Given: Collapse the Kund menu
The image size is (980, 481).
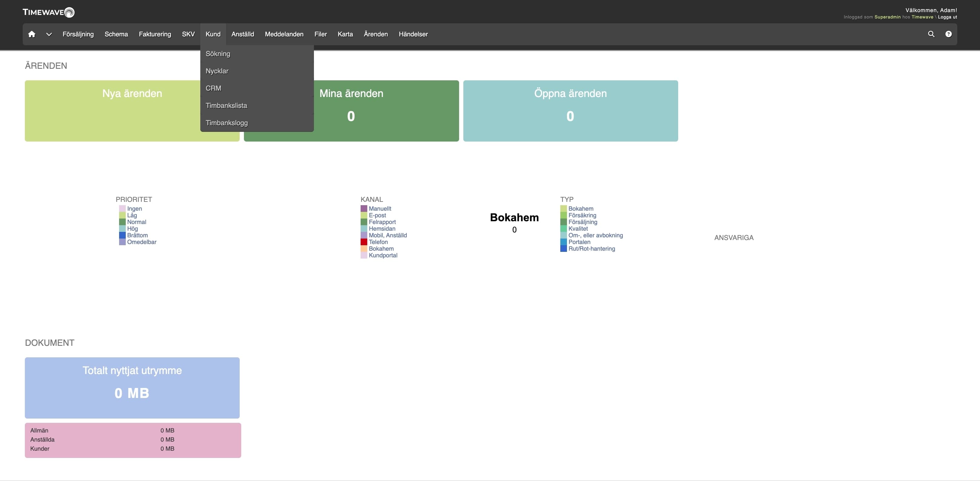Looking at the screenshot, I should (213, 34).
